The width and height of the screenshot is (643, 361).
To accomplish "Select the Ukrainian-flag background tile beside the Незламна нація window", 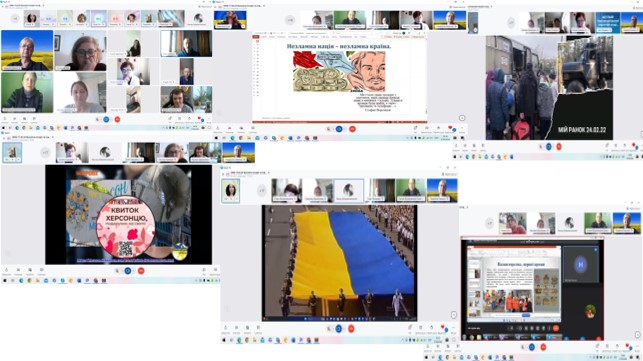I will [x=230, y=20].
